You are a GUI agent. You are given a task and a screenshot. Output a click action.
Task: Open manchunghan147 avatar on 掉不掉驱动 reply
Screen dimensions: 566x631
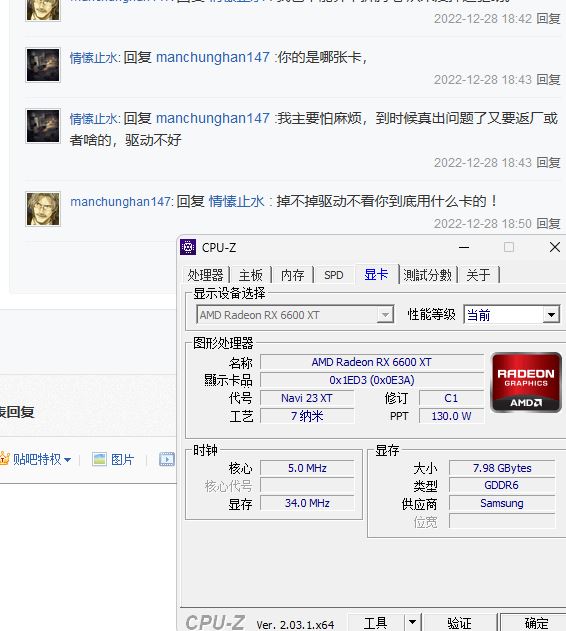coord(43,209)
